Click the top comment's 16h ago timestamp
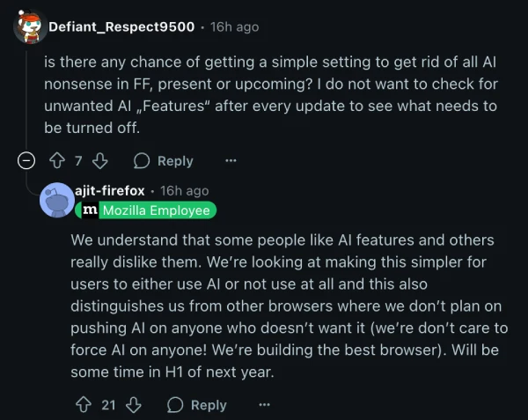The height and width of the screenshot is (420, 528). point(234,26)
